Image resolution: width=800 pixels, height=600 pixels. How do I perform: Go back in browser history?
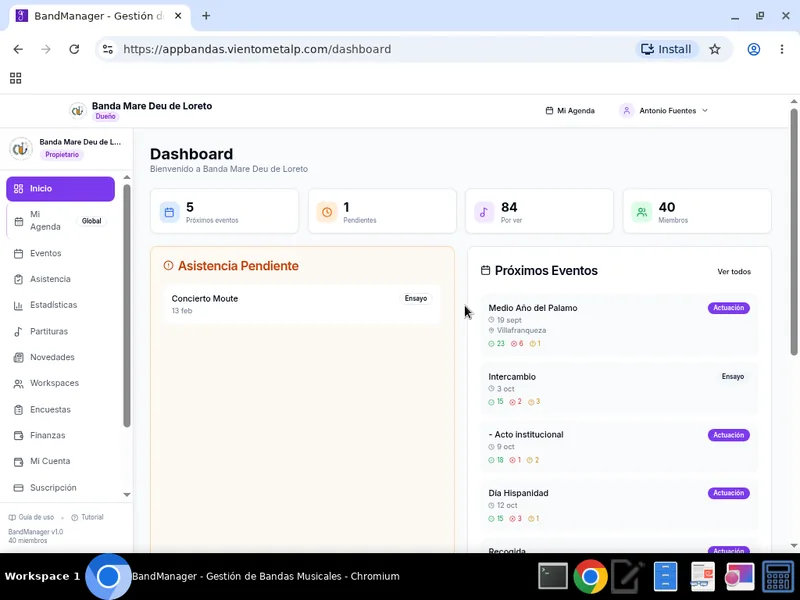coord(18,49)
